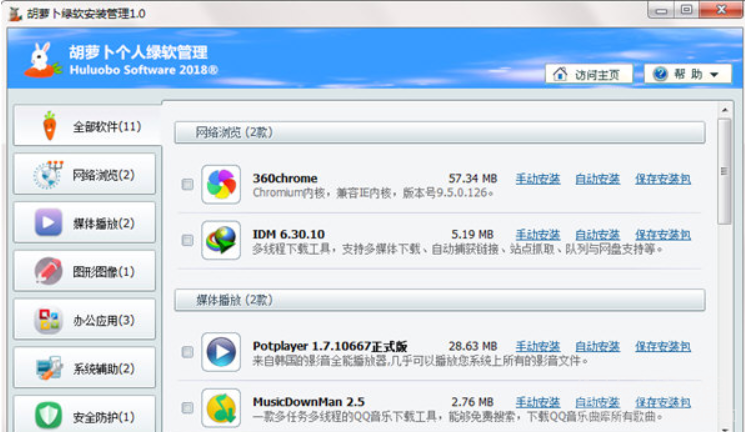Click the Potplayer 来自韩国 description text
Image resolution: width=745 pixels, height=432 pixels.
(x=420, y=361)
